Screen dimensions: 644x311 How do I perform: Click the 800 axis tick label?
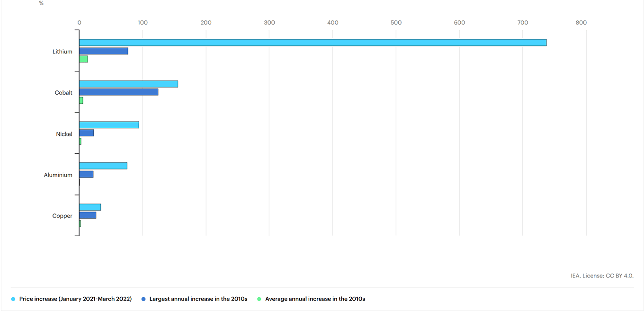[581, 22]
